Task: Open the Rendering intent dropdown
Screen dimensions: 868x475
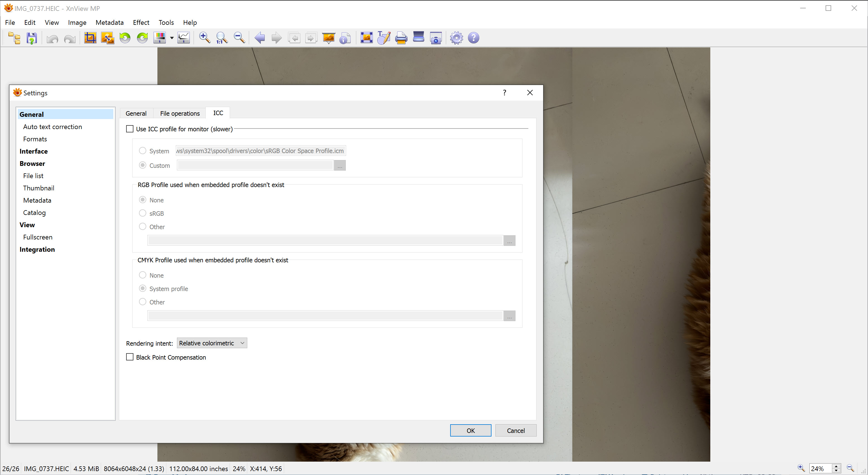Action: click(212, 343)
